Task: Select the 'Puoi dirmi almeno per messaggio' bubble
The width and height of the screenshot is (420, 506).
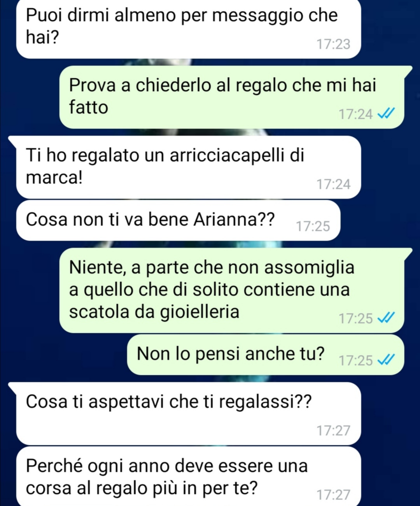Action: (189, 29)
